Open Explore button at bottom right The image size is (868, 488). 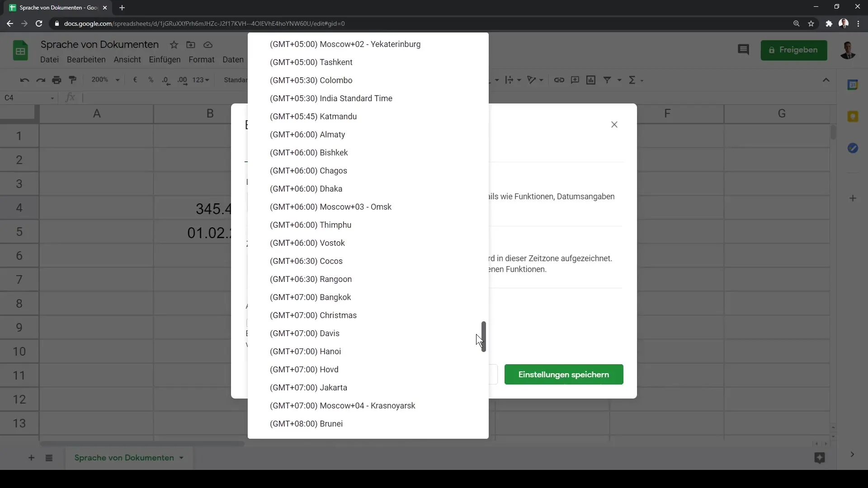(820, 458)
